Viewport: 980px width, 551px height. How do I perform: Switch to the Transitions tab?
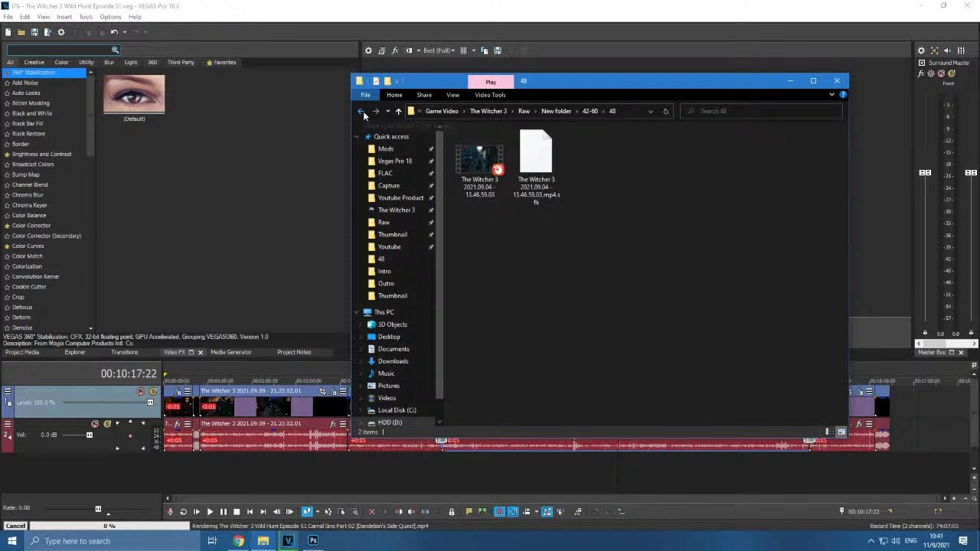(x=124, y=352)
